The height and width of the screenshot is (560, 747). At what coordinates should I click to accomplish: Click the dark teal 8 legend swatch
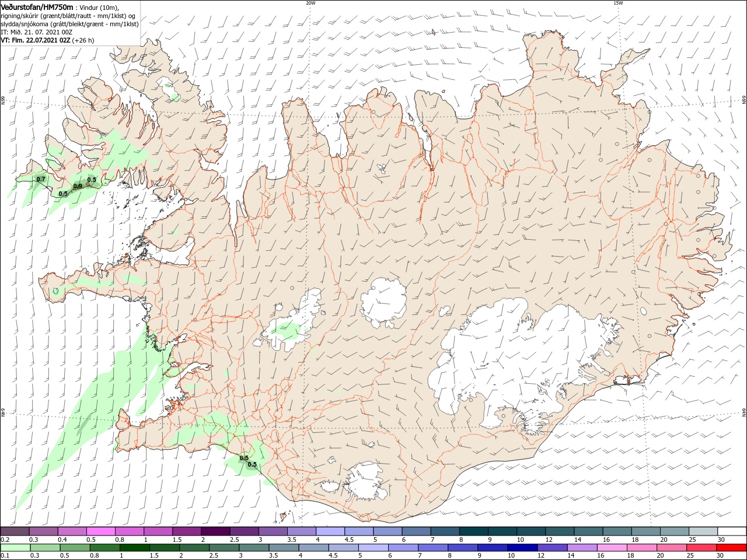(x=474, y=531)
